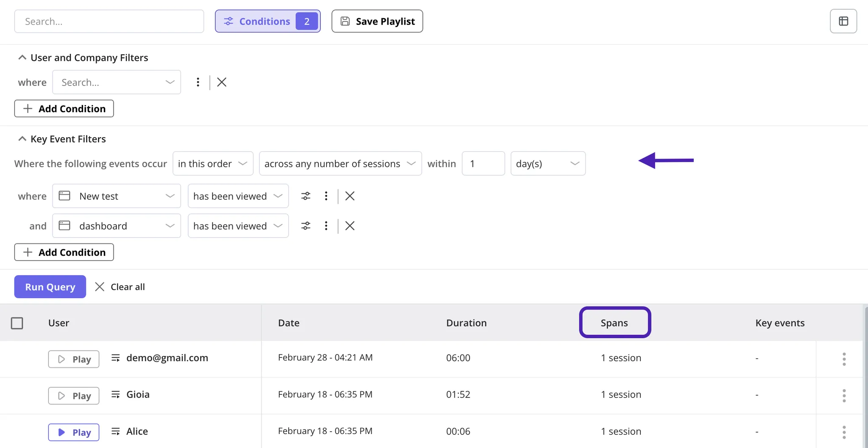Viewport: 868px width, 448px height.
Task: Open the New test event dropdown
Action: pyautogui.click(x=117, y=196)
